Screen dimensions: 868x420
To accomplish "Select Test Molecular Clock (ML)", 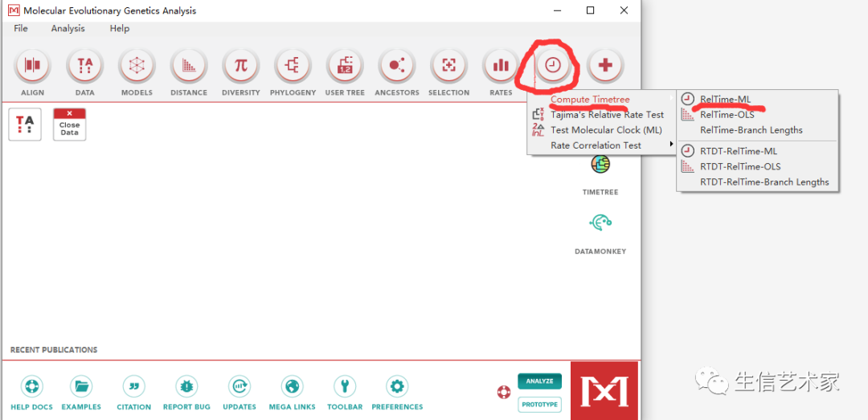I will coord(602,130).
